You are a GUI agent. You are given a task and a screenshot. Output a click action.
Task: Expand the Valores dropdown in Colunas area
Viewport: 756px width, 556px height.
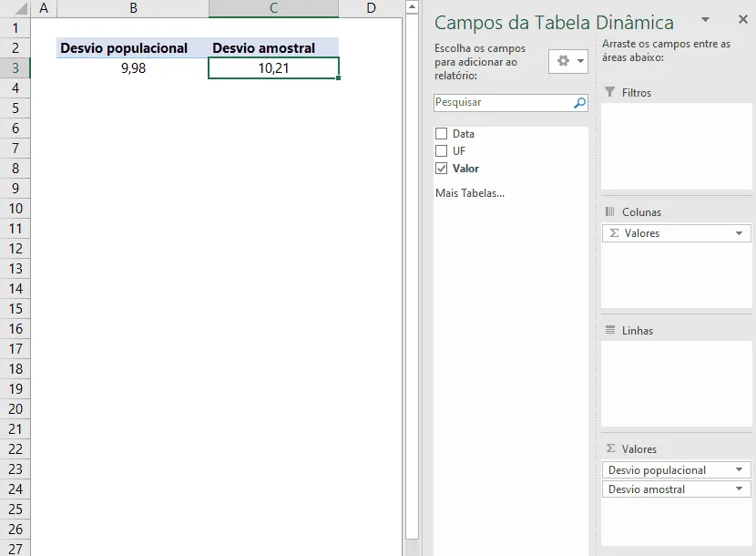tap(739, 233)
